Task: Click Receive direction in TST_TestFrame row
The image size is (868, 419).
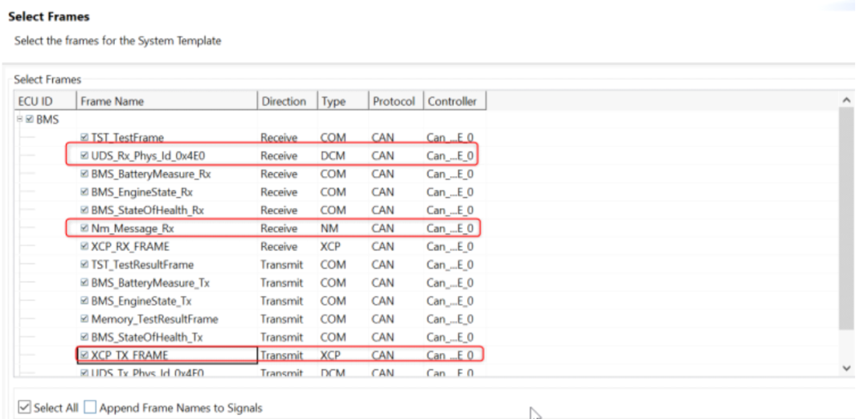Action: click(279, 138)
